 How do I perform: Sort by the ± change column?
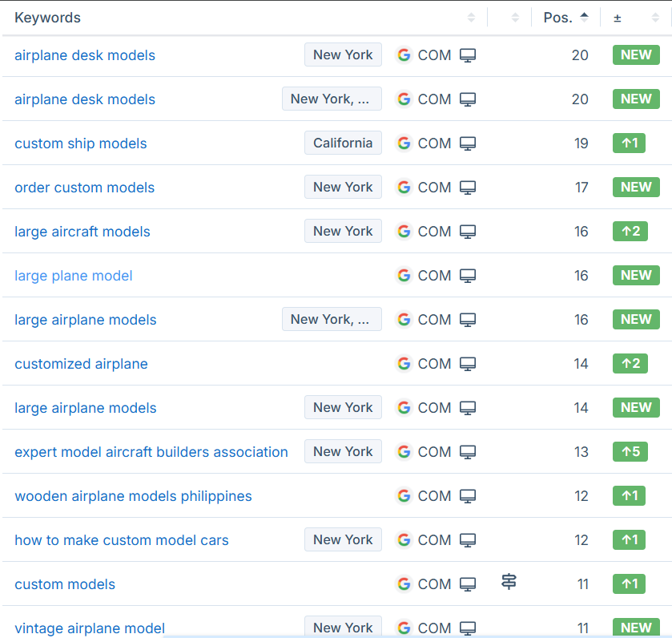tap(655, 18)
